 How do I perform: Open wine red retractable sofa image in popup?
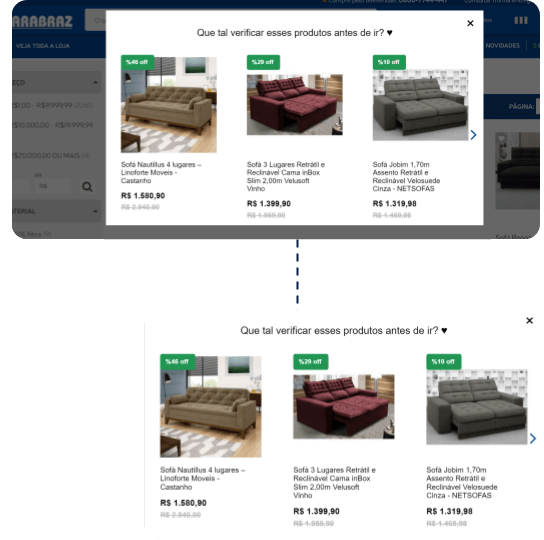(x=295, y=104)
